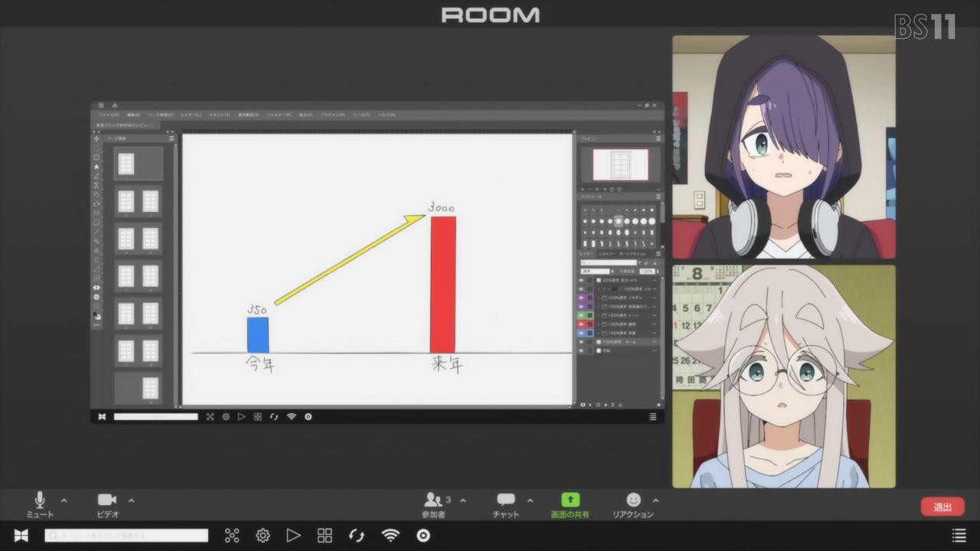Click circular target icon on bottom taskbar
The image size is (980, 551).
[423, 536]
